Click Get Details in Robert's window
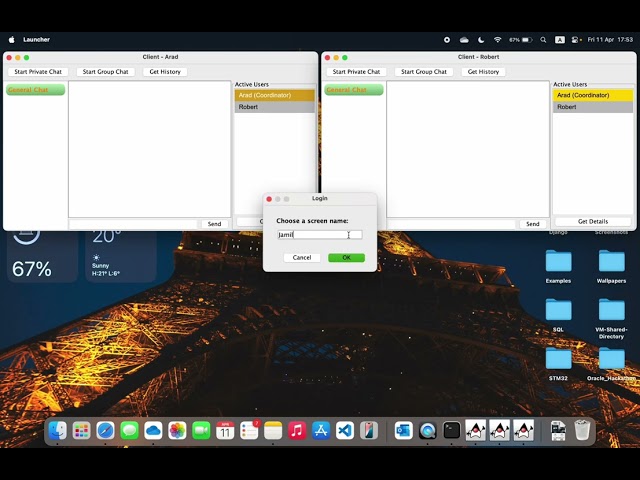This screenshot has height=480, width=640. point(593,222)
